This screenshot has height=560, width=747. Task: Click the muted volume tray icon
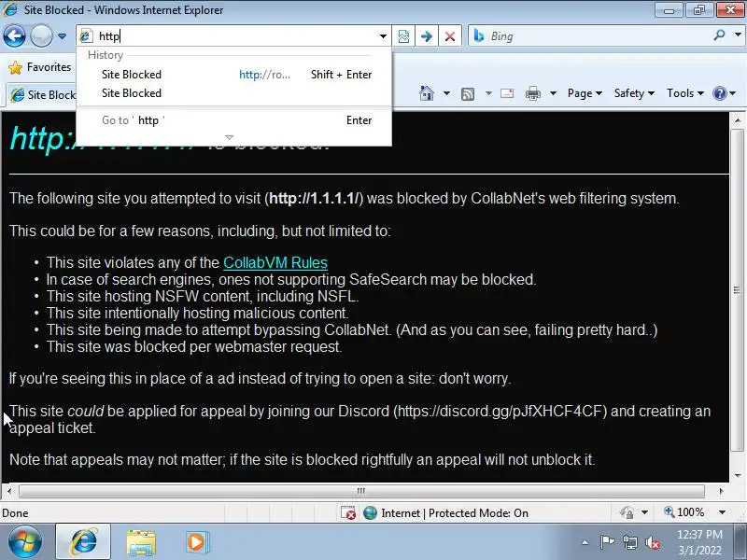652,542
